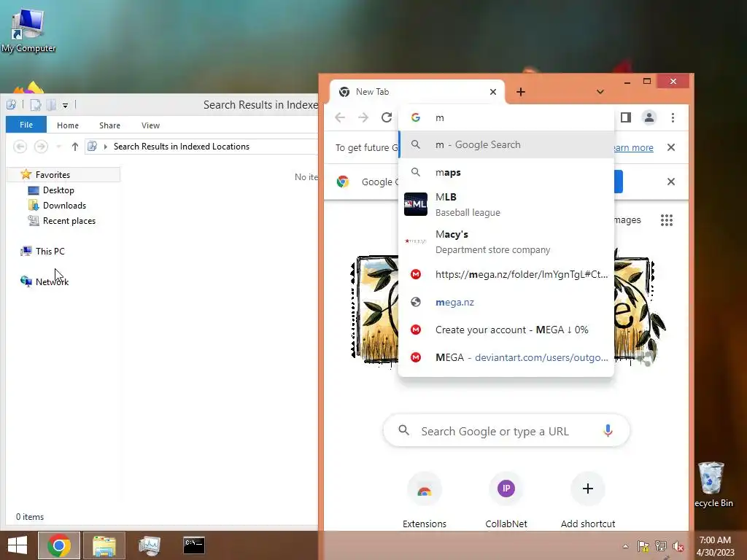Open the Home ribbon tab in Explorer
The width and height of the screenshot is (747, 560).
(x=68, y=125)
